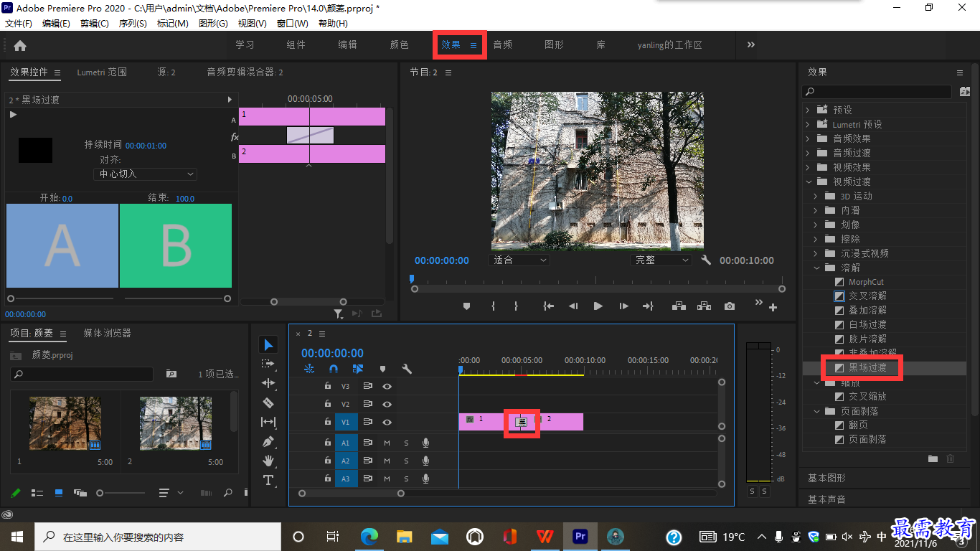This screenshot has width=980, height=551.
Task: Show overflow workspaces chevron
Action: (751, 44)
